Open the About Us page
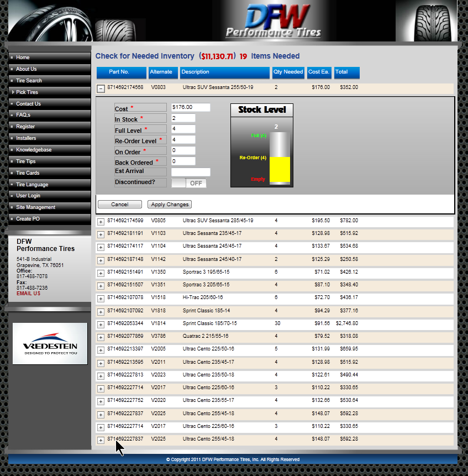The image size is (468, 476). 49,69
